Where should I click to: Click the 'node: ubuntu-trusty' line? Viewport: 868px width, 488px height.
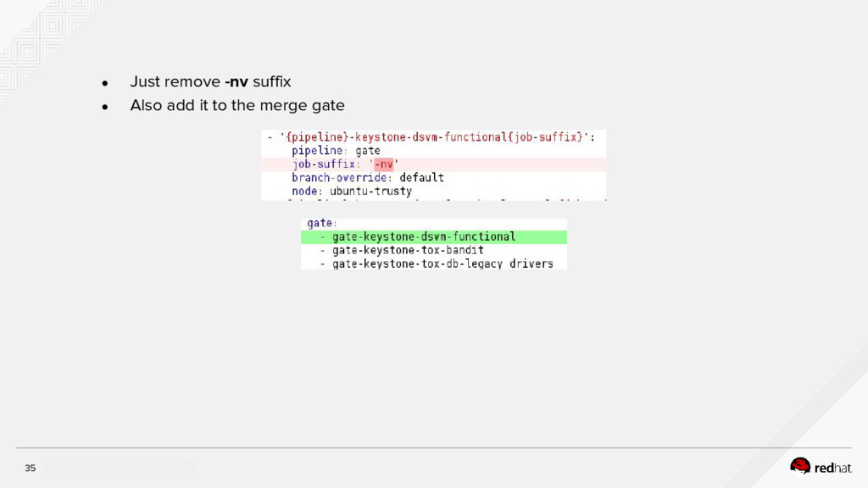[x=352, y=191]
